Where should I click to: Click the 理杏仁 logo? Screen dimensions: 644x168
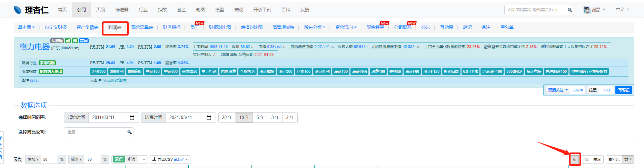click(31, 10)
